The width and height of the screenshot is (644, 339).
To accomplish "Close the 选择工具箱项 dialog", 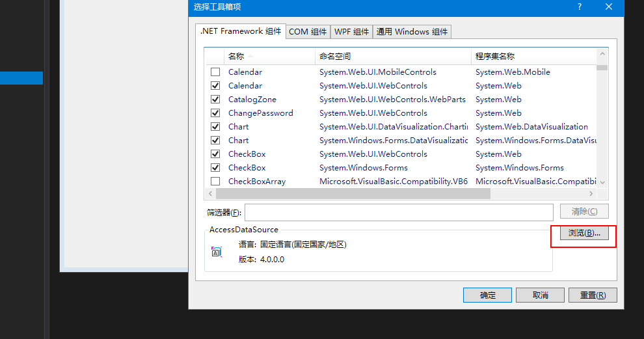I will [x=609, y=7].
